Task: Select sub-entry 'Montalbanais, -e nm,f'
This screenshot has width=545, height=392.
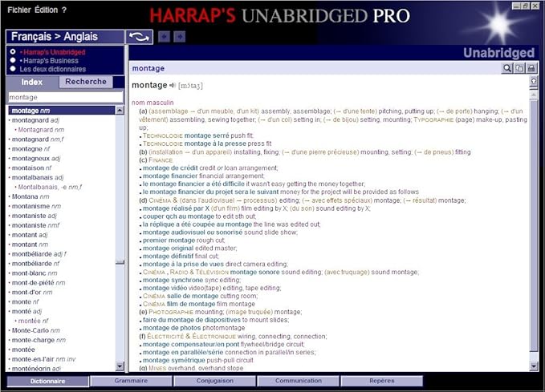Action: [x=50, y=187]
